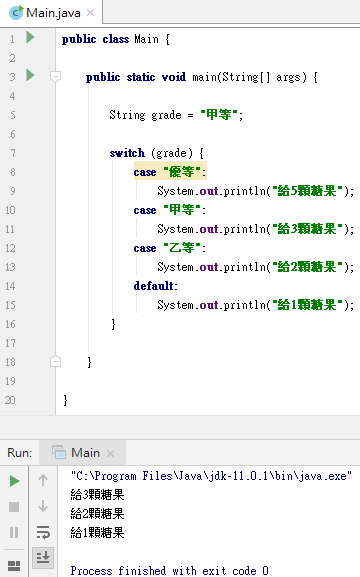This screenshot has height=577, width=360.
Task: Click the switch (grade) statement
Action: [x=157, y=153]
